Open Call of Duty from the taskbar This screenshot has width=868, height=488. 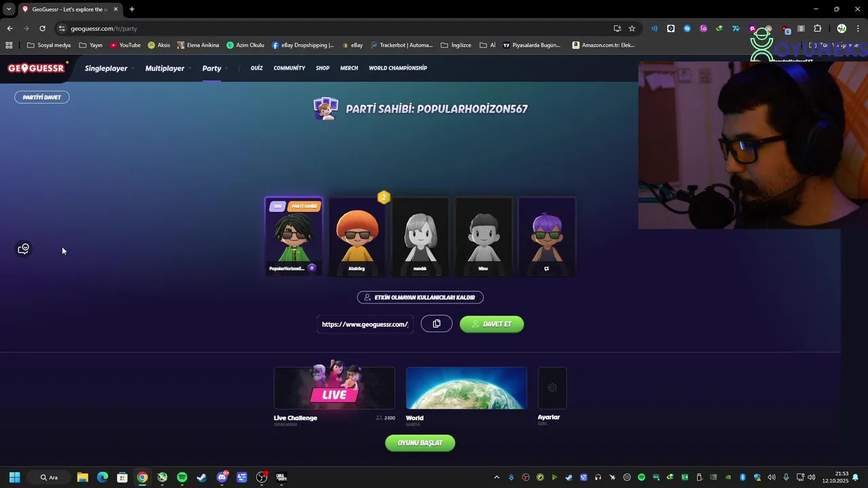(281, 477)
